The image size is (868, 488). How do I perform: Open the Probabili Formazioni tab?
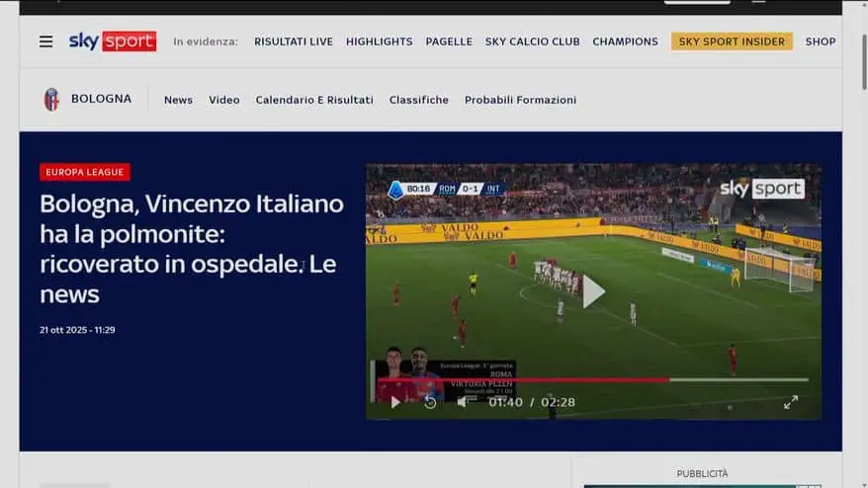click(520, 100)
